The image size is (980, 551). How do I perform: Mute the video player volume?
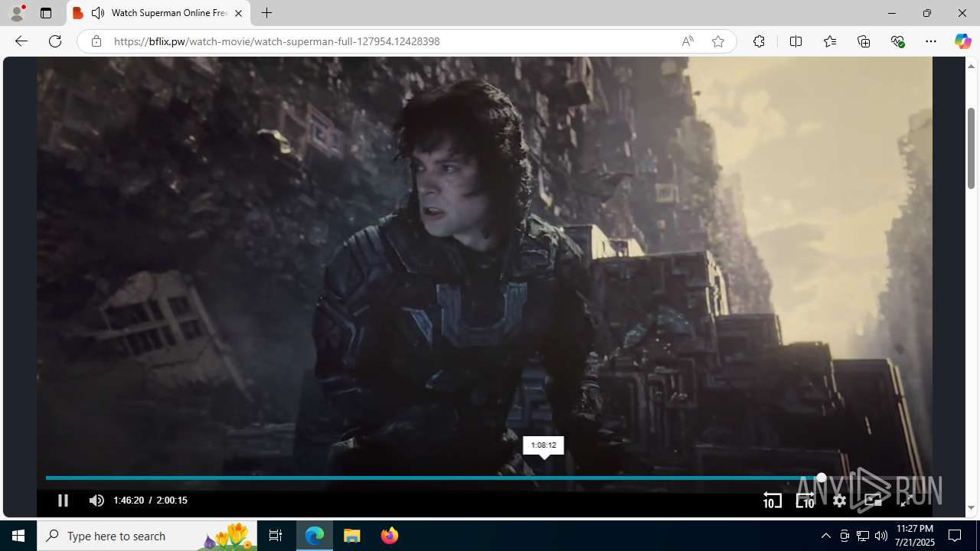[x=96, y=500]
